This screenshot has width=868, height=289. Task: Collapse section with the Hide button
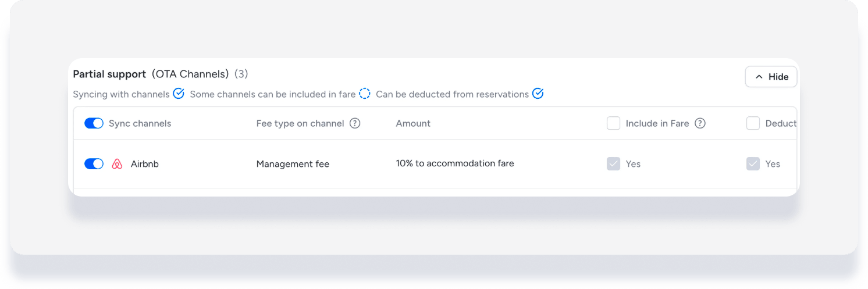click(771, 77)
